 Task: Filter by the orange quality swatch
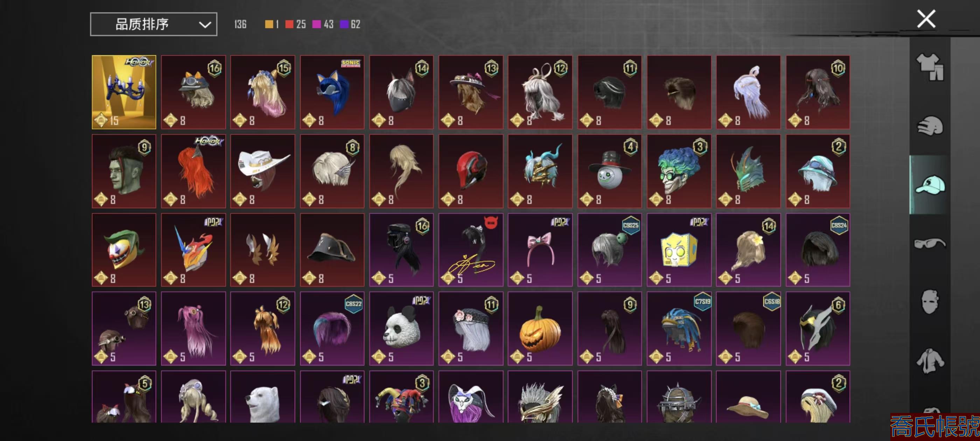pyautogui.click(x=268, y=24)
